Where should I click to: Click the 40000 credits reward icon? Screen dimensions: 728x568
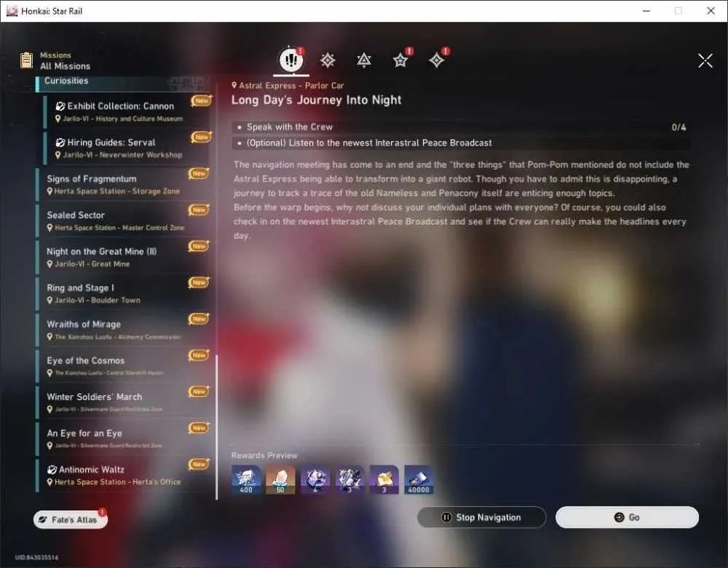pyautogui.click(x=419, y=479)
